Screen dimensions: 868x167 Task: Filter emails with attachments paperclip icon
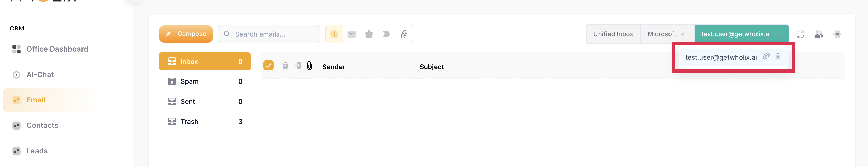(x=404, y=34)
